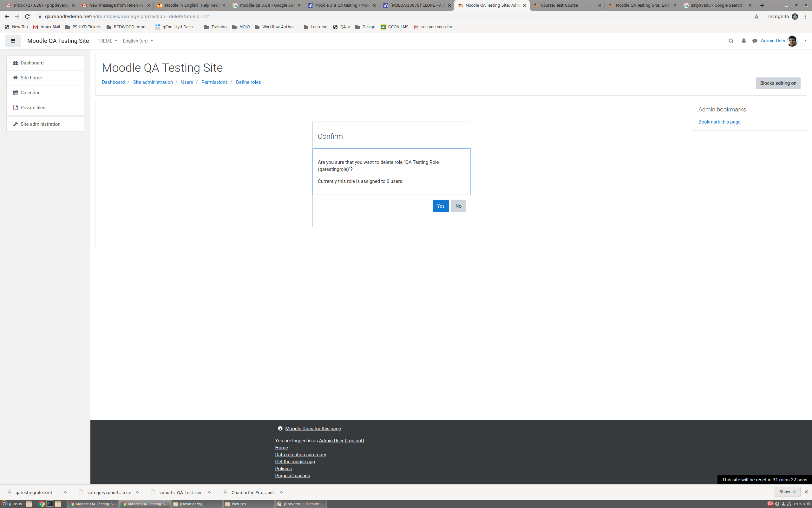Open the gLinux taskbar menu
812x508 pixels.
click(12, 504)
